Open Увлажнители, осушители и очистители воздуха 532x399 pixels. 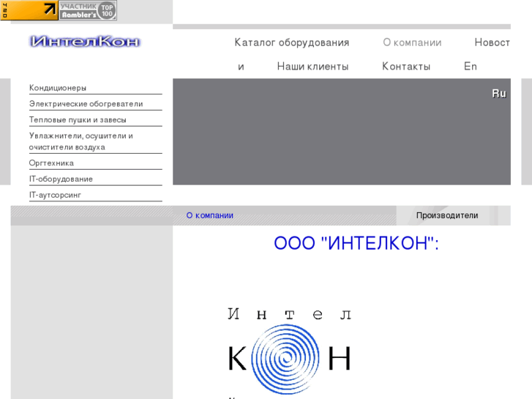[x=81, y=141]
